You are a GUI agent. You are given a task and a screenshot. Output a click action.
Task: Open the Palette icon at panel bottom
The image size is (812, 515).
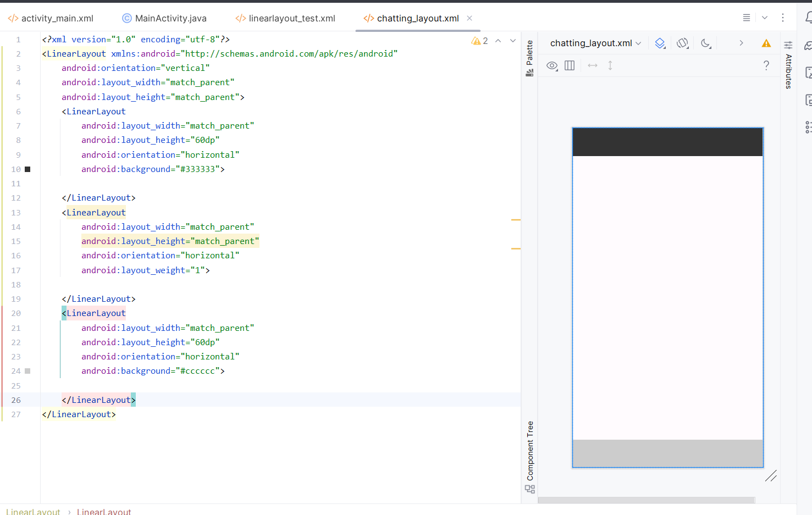pos(529,73)
